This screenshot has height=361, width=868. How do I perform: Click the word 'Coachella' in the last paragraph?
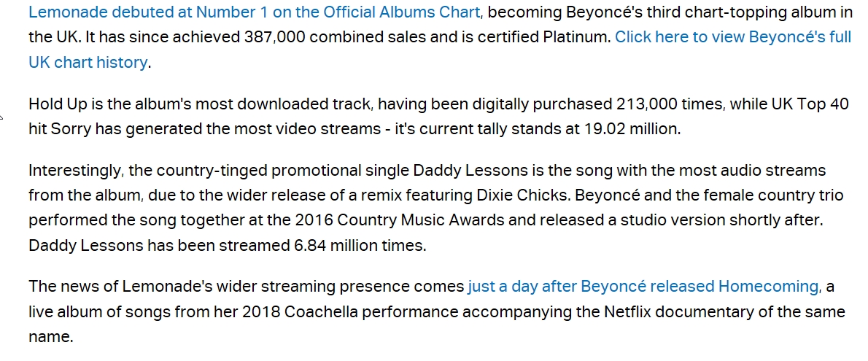point(322,311)
